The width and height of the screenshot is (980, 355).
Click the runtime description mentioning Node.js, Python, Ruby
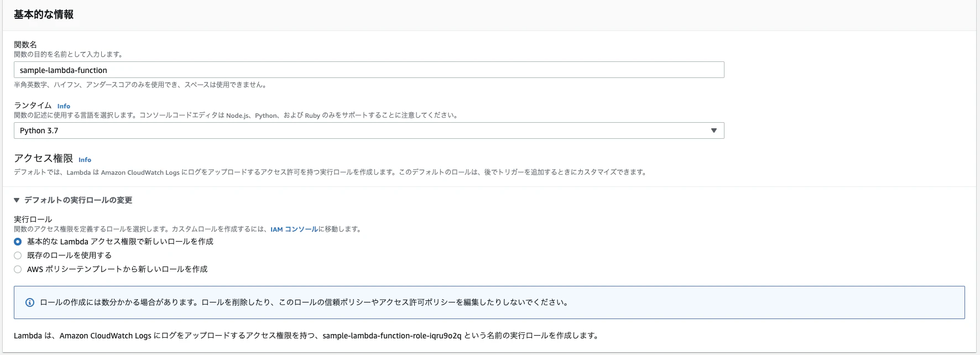click(x=237, y=115)
